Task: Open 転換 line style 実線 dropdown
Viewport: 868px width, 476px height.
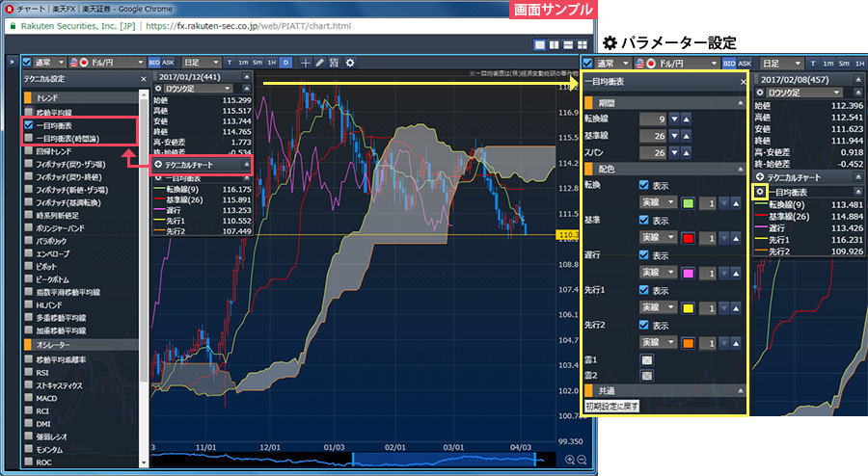Action: tap(658, 203)
